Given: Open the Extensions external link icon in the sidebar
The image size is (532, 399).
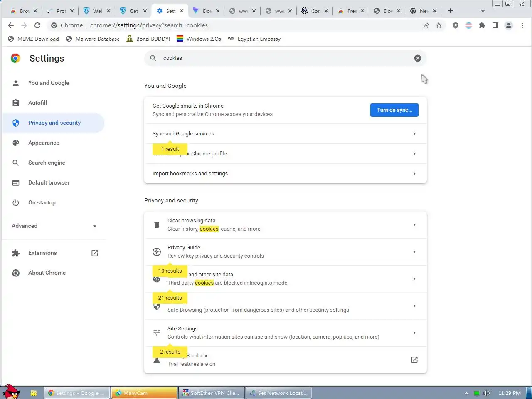Looking at the screenshot, I should coord(95,253).
